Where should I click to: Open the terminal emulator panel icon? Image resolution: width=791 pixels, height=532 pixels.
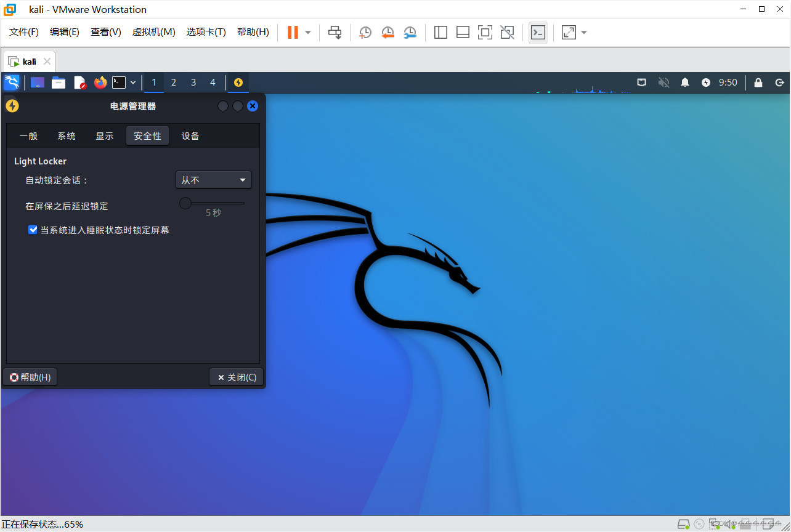(119, 83)
